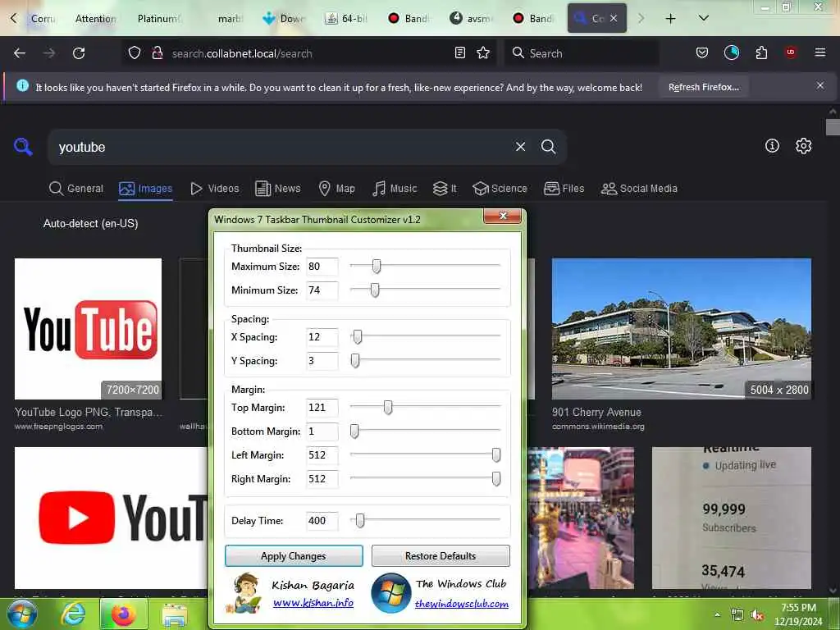Screen dimensions: 840x630
Task: Open Windows Explorer from the taskbar
Action: coord(175,615)
